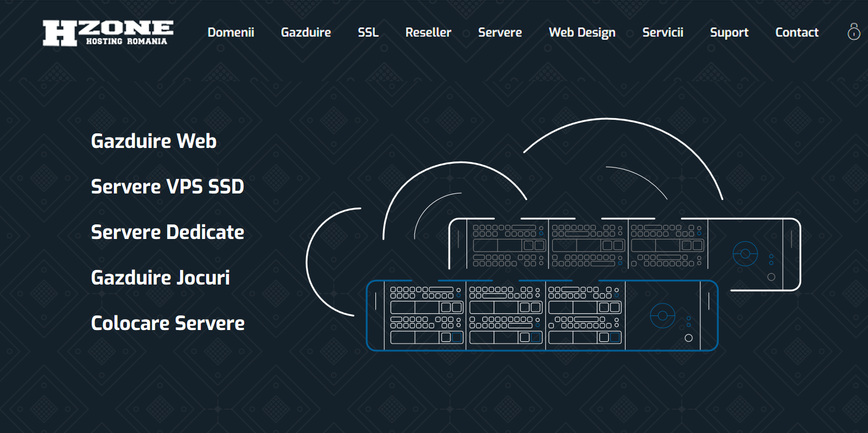Viewport: 868px width, 433px height.
Task: Click the blue-outlined server illustration
Action: 542,315
